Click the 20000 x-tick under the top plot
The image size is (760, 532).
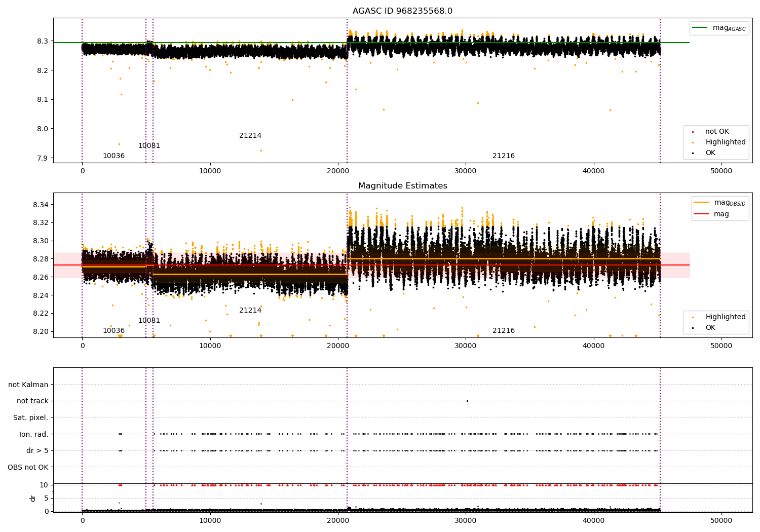[337, 171]
